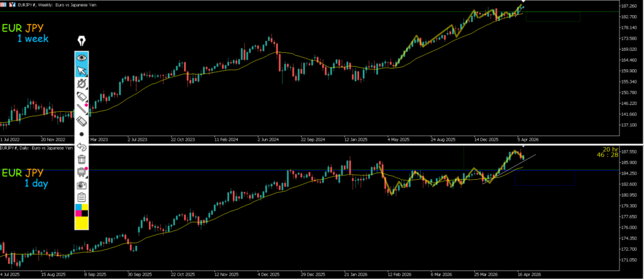This screenshot has width=644, height=279.
Task: Click the black dot brush size button
Action: click(x=82, y=134)
